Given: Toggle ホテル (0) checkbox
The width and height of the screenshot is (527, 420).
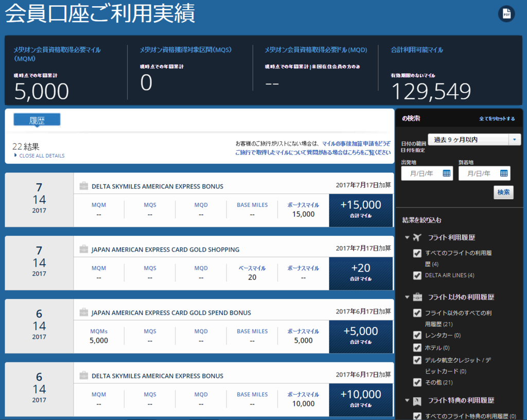Looking at the screenshot, I should (x=417, y=348).
